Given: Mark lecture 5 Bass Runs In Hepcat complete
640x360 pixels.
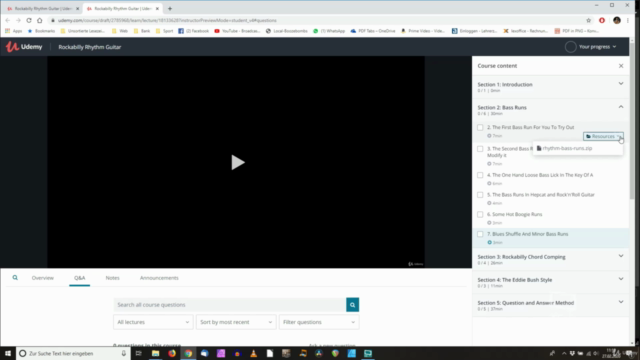Looking at the screenshot, I should click(480, 195).
